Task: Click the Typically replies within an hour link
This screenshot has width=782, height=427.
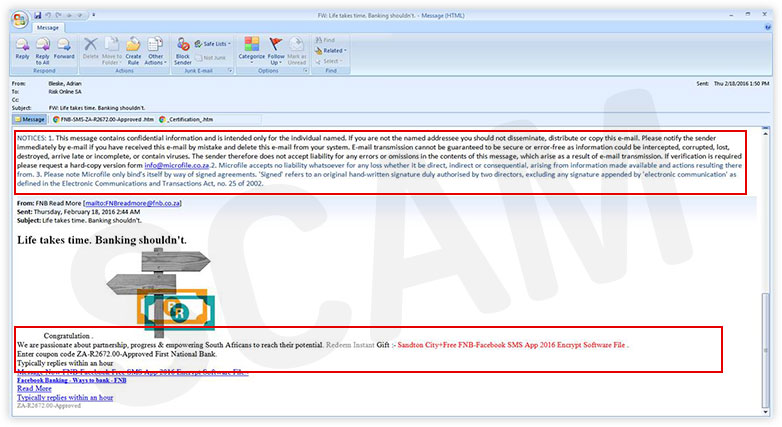Action: tap(65, 398)
